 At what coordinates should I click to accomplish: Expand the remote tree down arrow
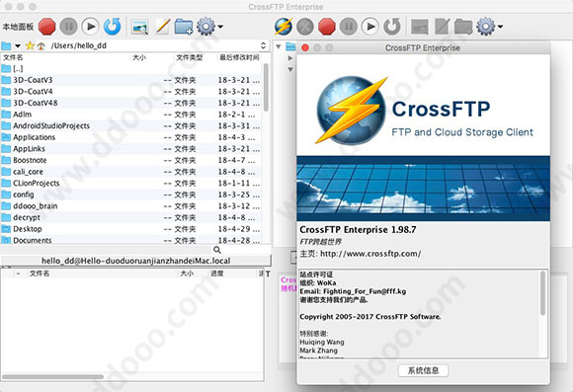[279, 46]
